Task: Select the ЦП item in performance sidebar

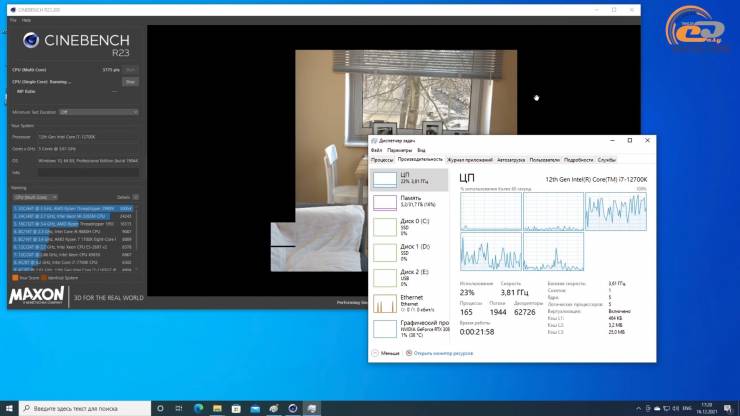Action: (409, 180)
